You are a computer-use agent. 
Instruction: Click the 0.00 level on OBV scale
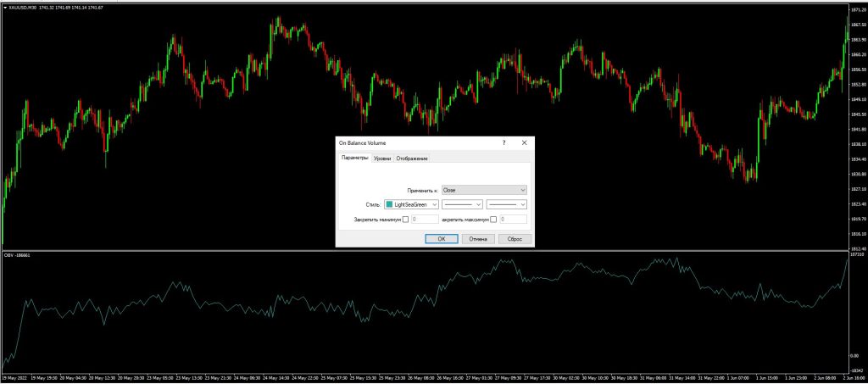(x=855, y=356)
